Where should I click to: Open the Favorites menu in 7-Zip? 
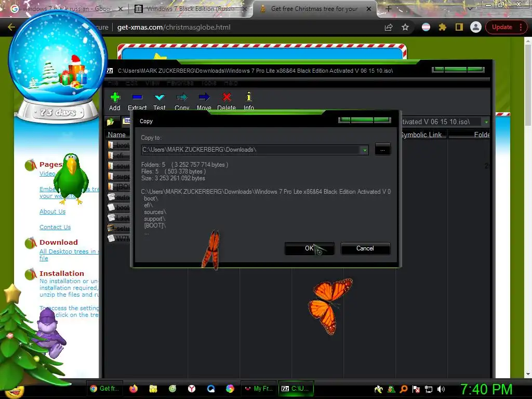pos(180,83)
